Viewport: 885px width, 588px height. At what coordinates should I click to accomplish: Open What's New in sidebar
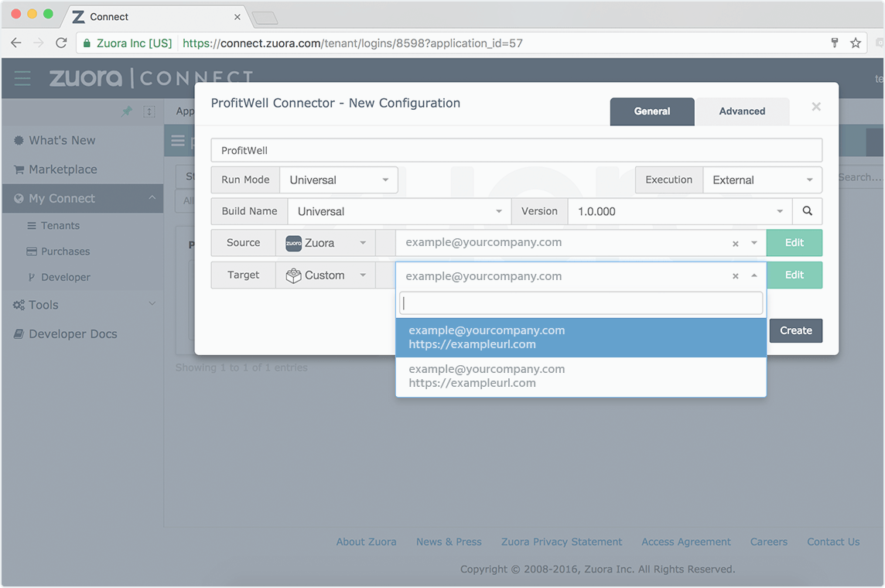(62, 140)
